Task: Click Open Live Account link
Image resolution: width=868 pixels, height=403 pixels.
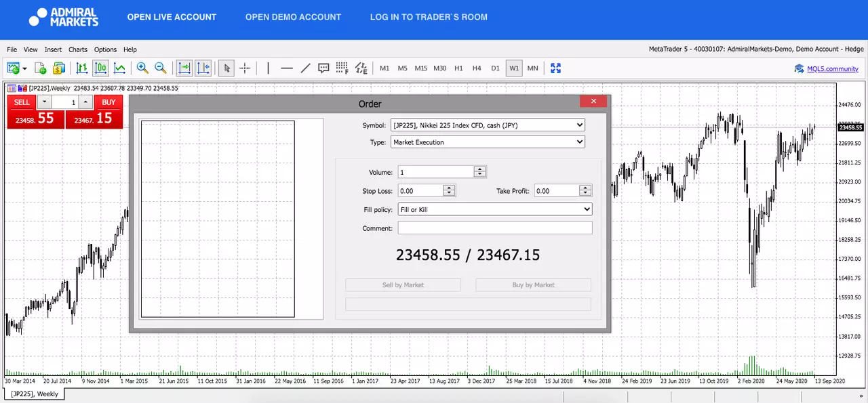Action: (172, 17)
